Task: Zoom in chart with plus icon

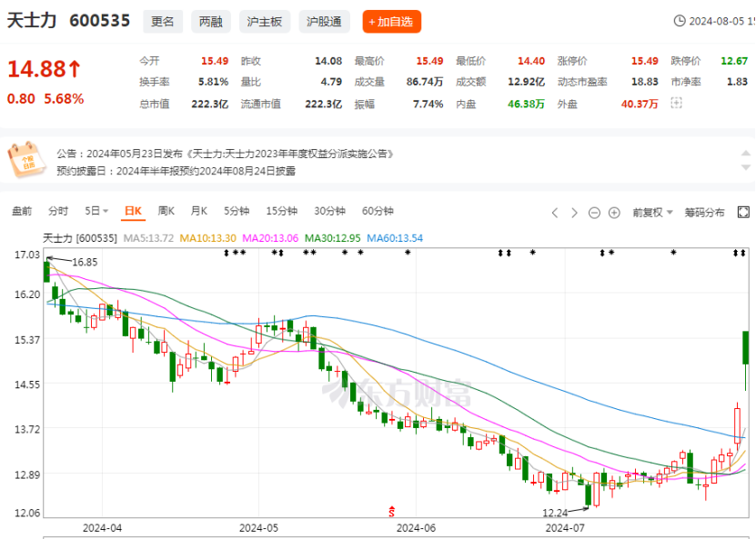Action: [x=614, y=213]
